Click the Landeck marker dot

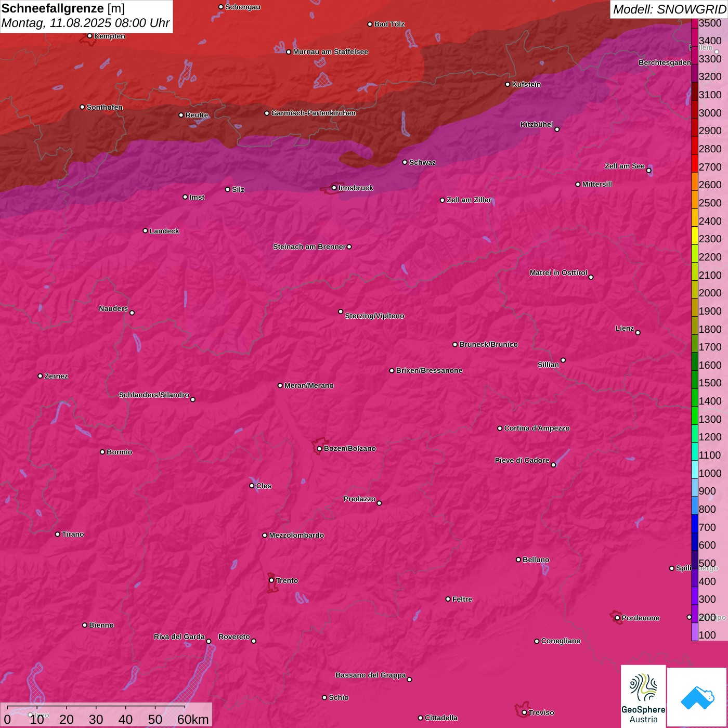tap(145, 231)
